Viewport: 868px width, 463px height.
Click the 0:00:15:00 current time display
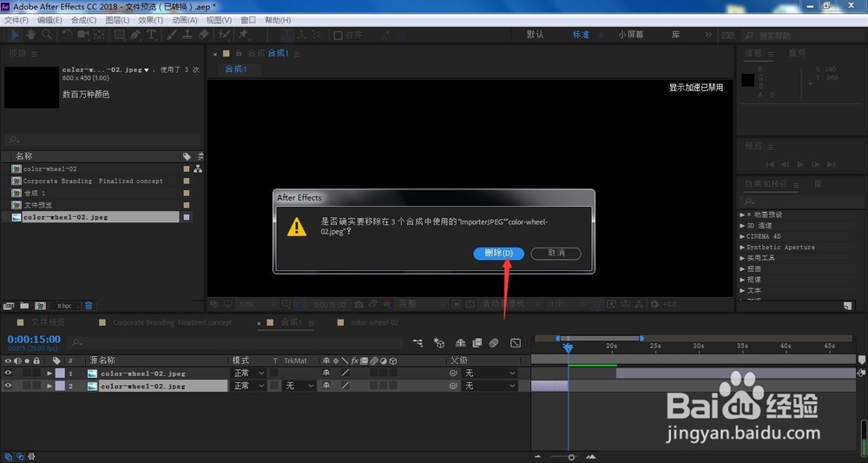click(34, 339)
